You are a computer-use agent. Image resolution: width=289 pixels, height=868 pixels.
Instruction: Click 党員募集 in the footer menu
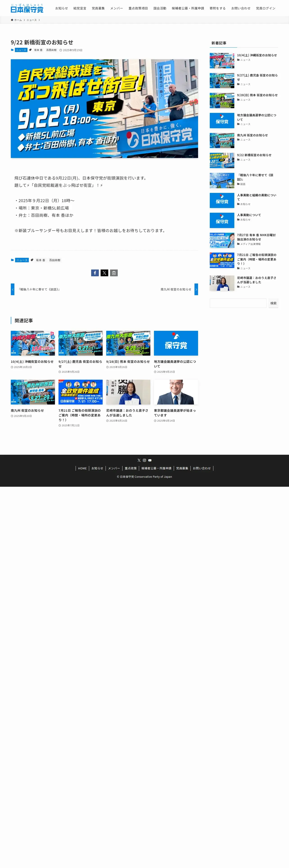point(182,468)
